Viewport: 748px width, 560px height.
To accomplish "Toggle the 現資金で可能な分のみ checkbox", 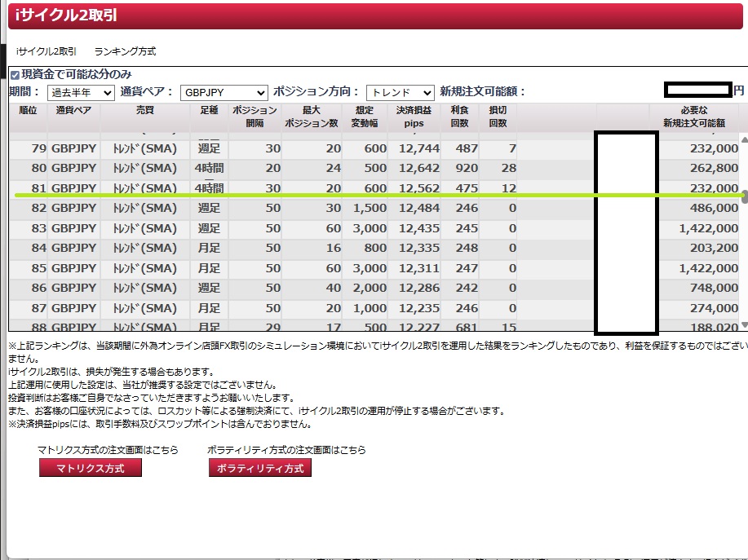I will click(x=14, y=75).
